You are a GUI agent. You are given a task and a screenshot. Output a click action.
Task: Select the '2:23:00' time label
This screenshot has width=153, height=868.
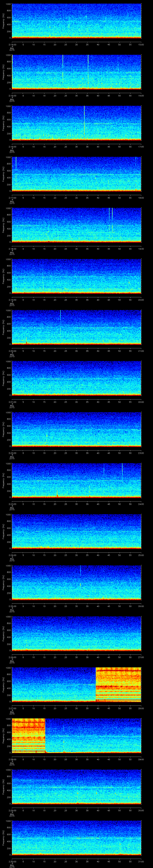pos(12,504)
